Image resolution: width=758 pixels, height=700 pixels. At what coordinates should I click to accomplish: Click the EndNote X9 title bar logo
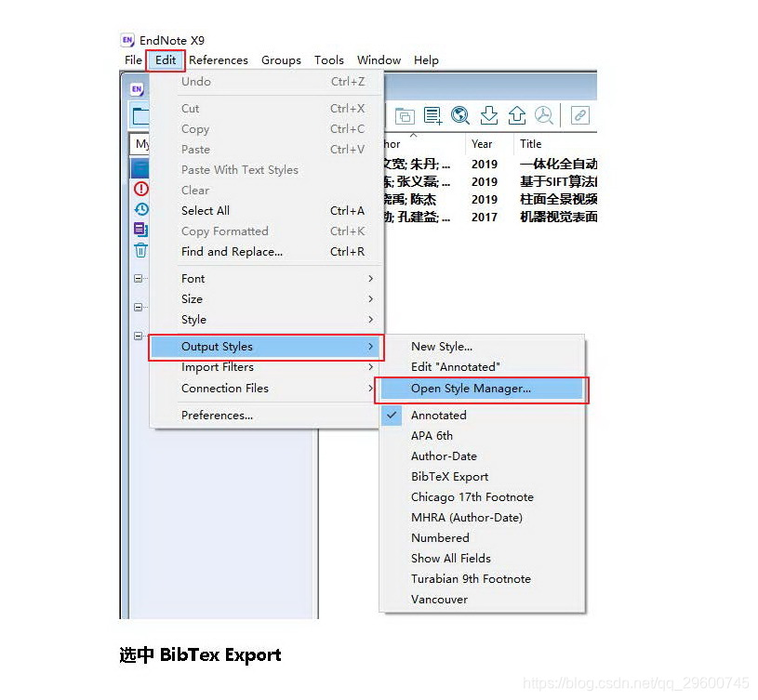coord(127,40)
